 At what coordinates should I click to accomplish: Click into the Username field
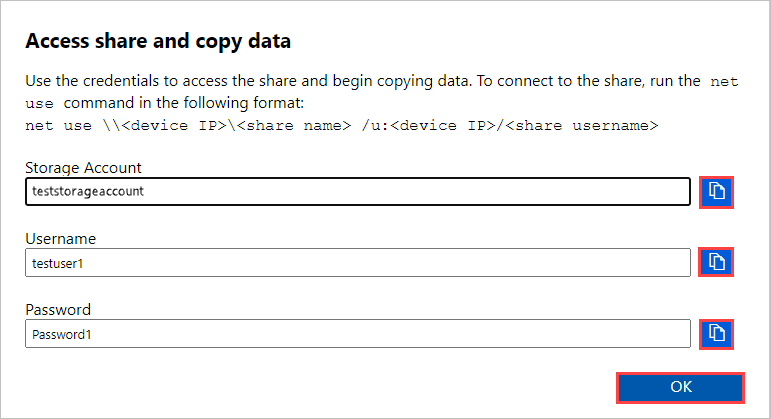click(x=357, y=262)
